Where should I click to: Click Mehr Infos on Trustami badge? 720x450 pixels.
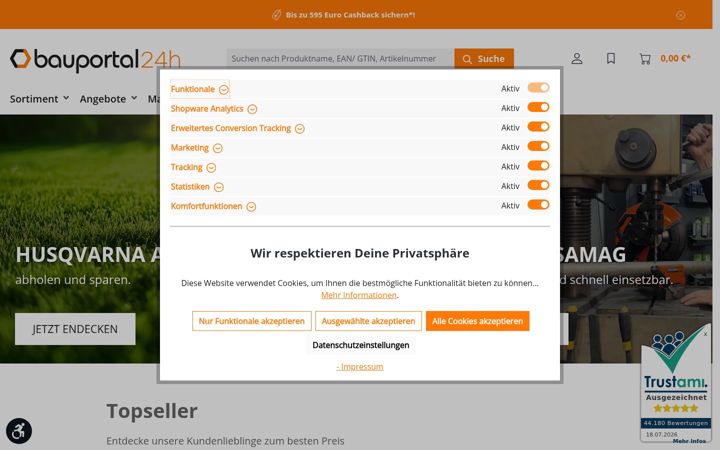689,441
